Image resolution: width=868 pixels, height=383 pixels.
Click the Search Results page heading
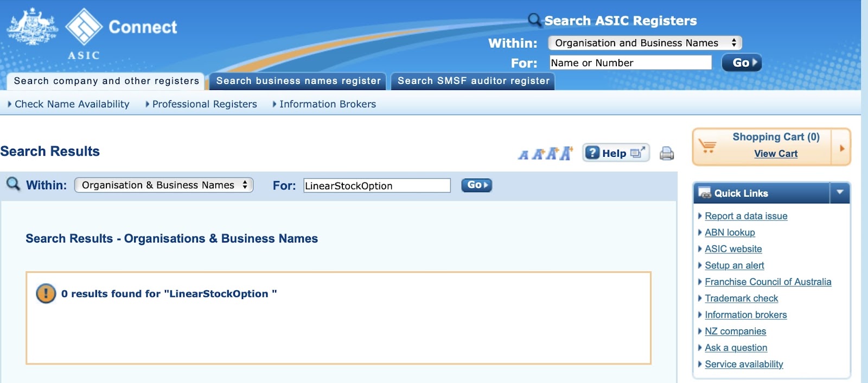pyautogui.click(x=50, y=151)
